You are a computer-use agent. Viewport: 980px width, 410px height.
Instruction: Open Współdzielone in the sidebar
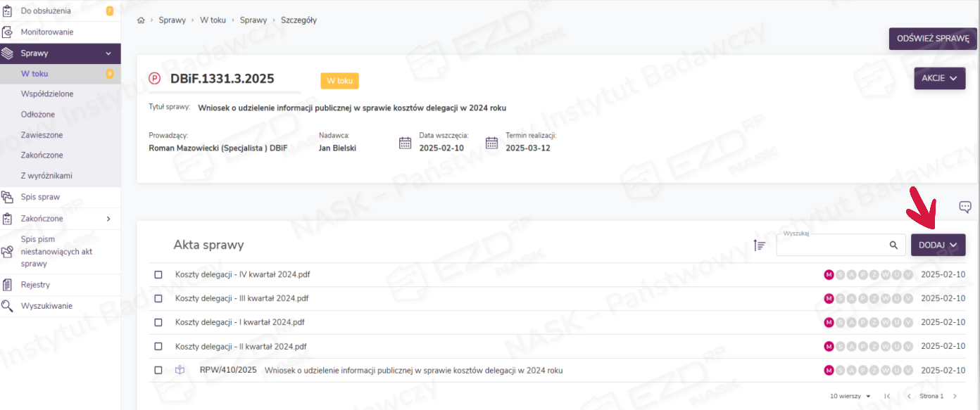point(47,94)
